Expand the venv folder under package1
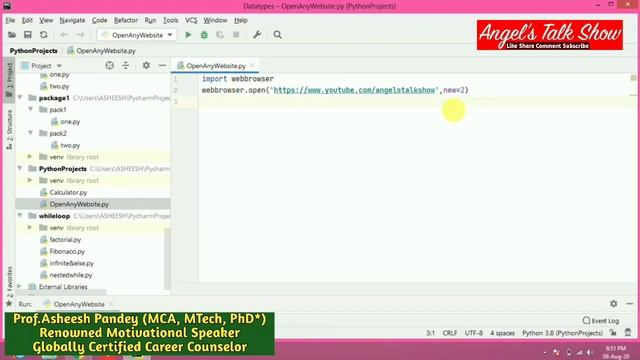640x360 pixels. 30,157
